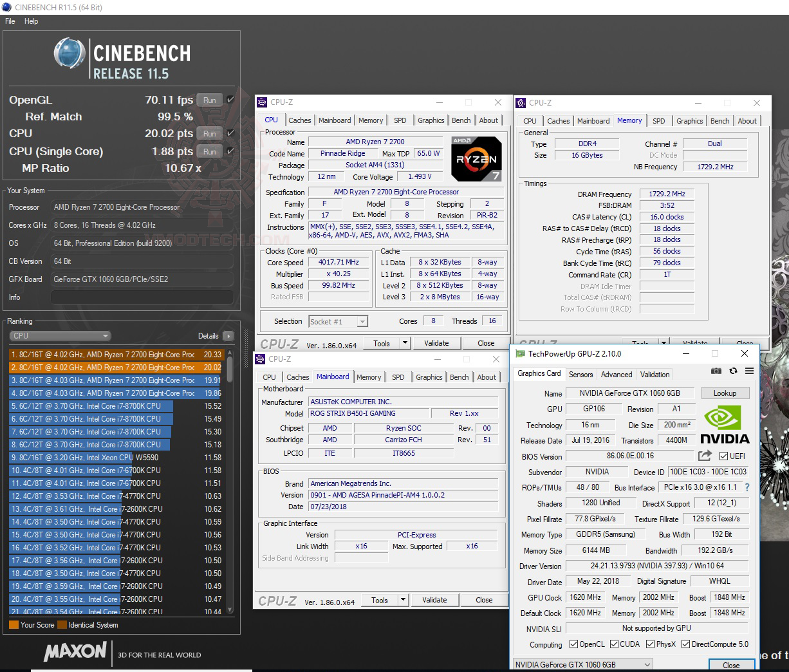This screenshot has width=789, height=672.
Task: Open the Tools dropdown arrow in CPU-Z
Action: click(405, 343)
